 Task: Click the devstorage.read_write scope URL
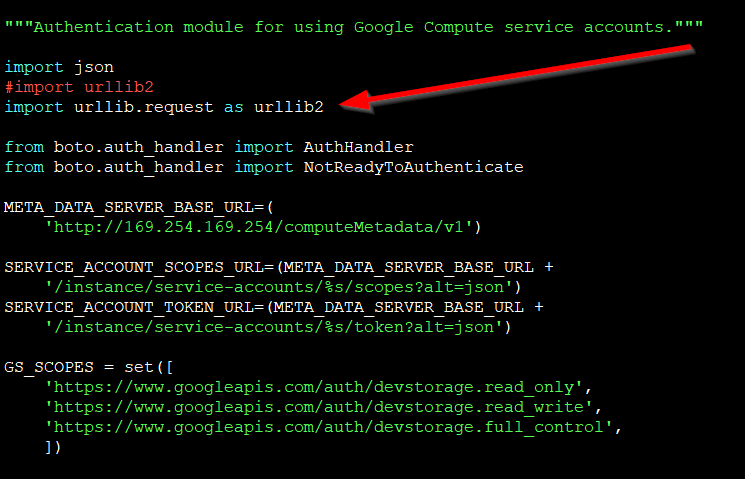pyautogui.click(x=322, y=407)
